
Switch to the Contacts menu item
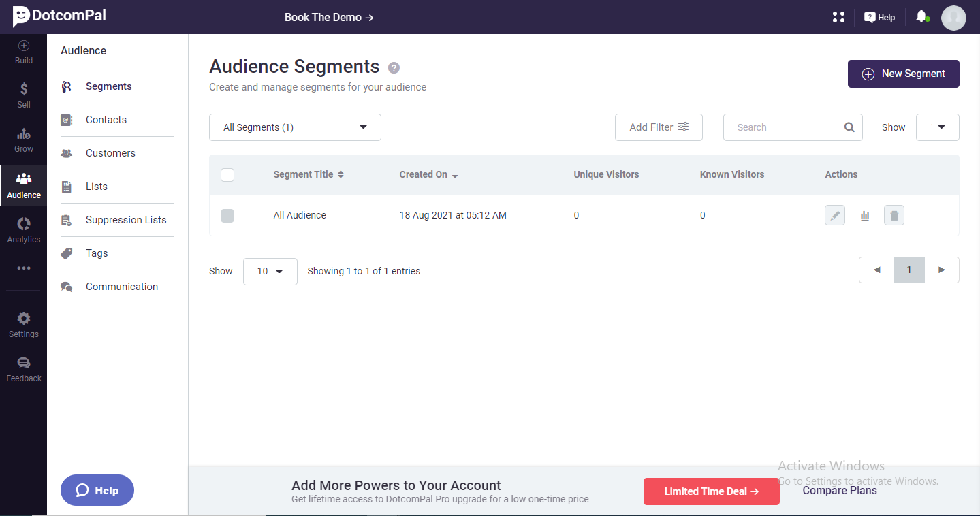point(106,119)
